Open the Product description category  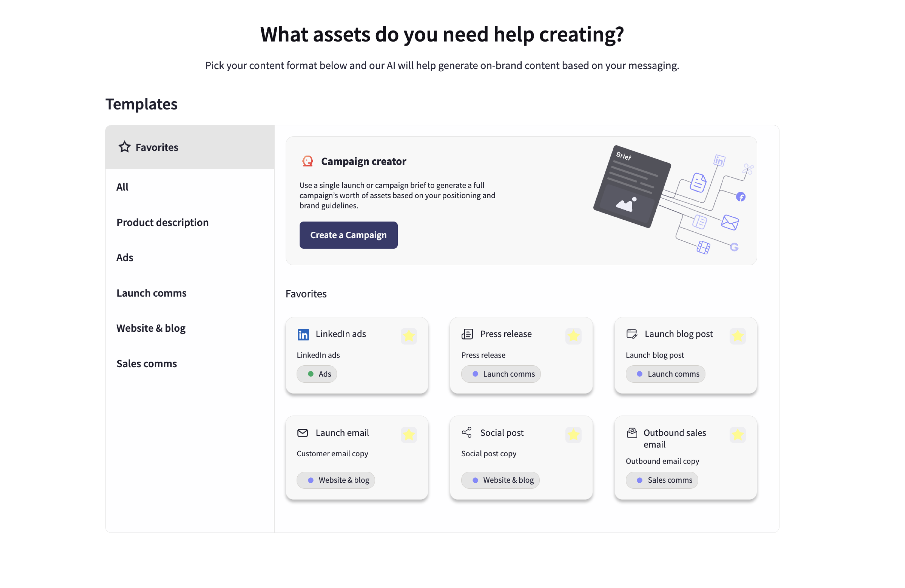[x=162, y=222]
